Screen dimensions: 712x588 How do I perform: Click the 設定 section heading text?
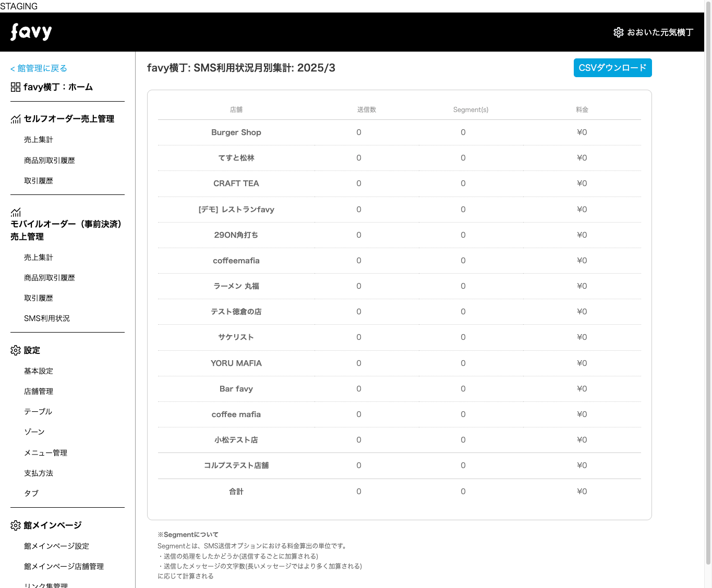pos(32,350)
